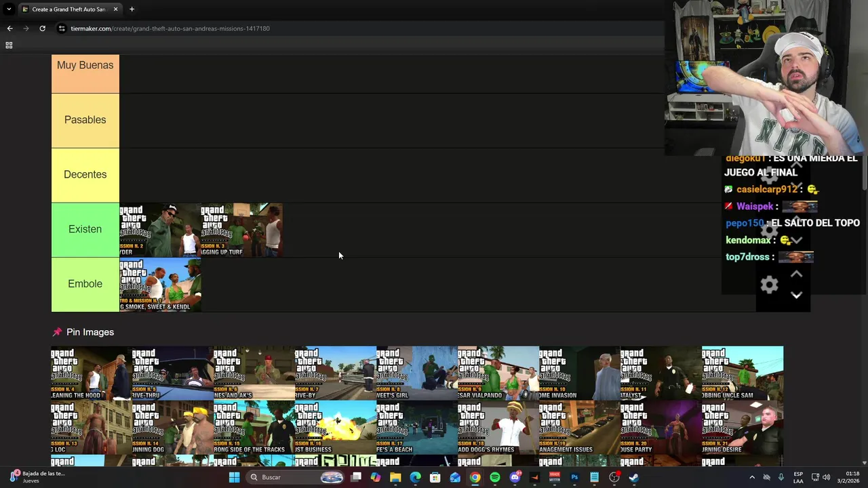Open Task View from the taskbar
868x488 pixels.
tap(356, 477)
